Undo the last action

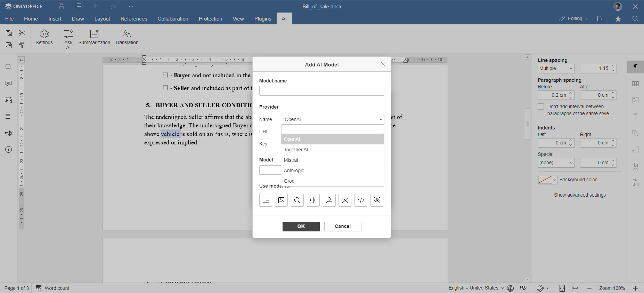pos(97,6)
